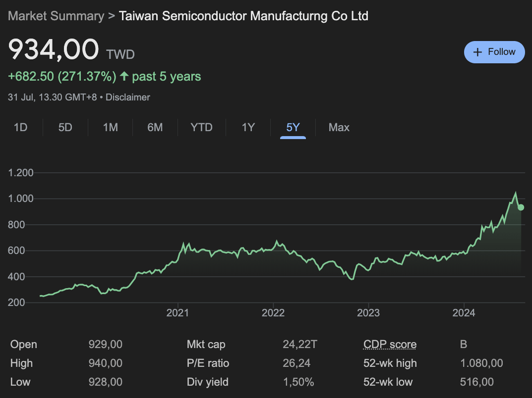The height and width of the screenshot is (398, 532).
Task: Select the 1M chart range
Action: (x=110, y=127)
